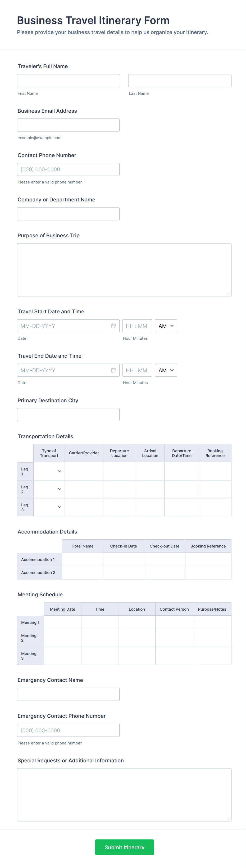Screen dimensions: 246x868
Task: Focus the Last Name field
Action: [x=180, y=81]
